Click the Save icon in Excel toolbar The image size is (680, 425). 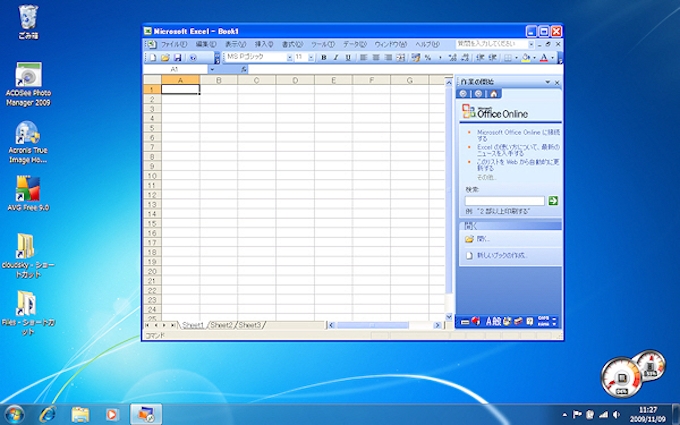pyautogui.click(x=178, y=58)
